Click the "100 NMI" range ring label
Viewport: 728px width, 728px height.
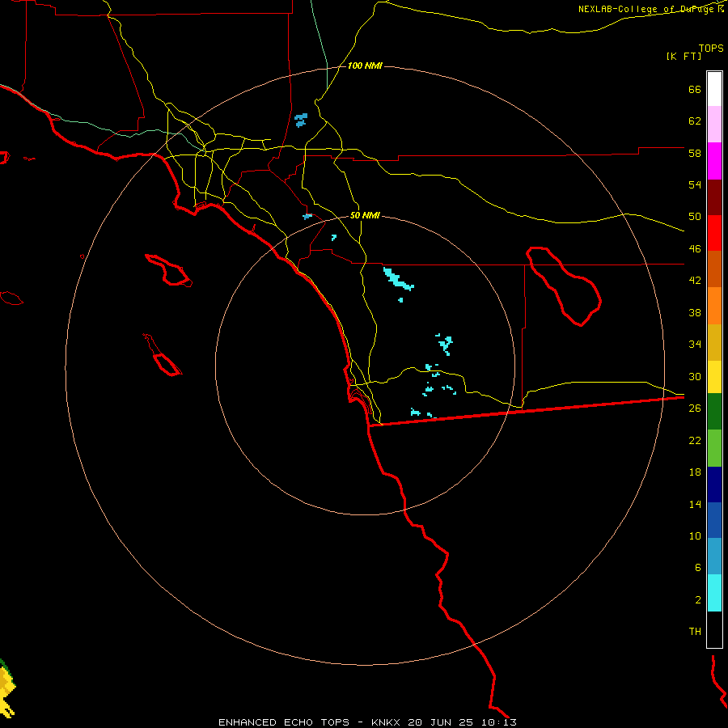[365, 66]
